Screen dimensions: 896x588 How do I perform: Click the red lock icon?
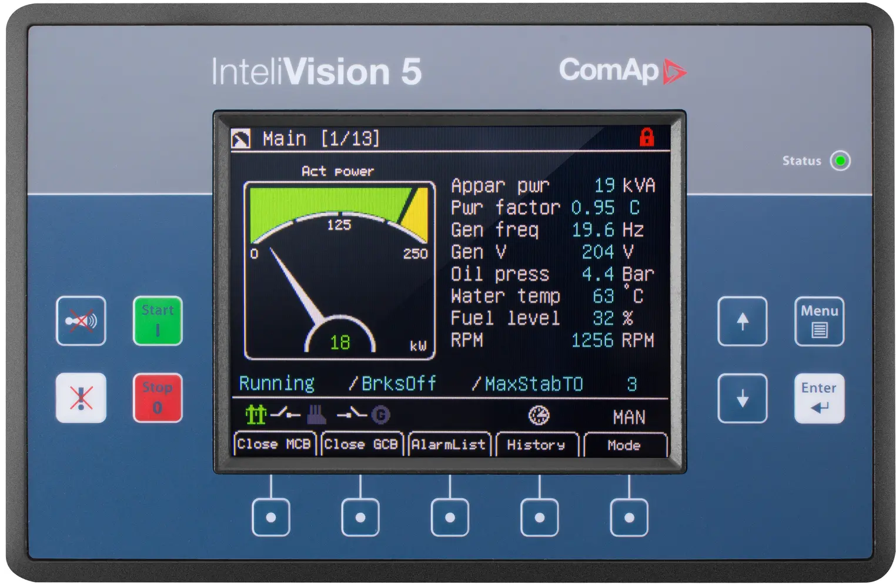coord(647,137)
